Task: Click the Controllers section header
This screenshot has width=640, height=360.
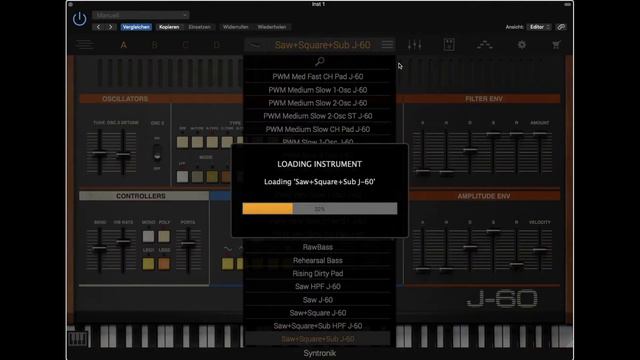Action: [144, 196]
